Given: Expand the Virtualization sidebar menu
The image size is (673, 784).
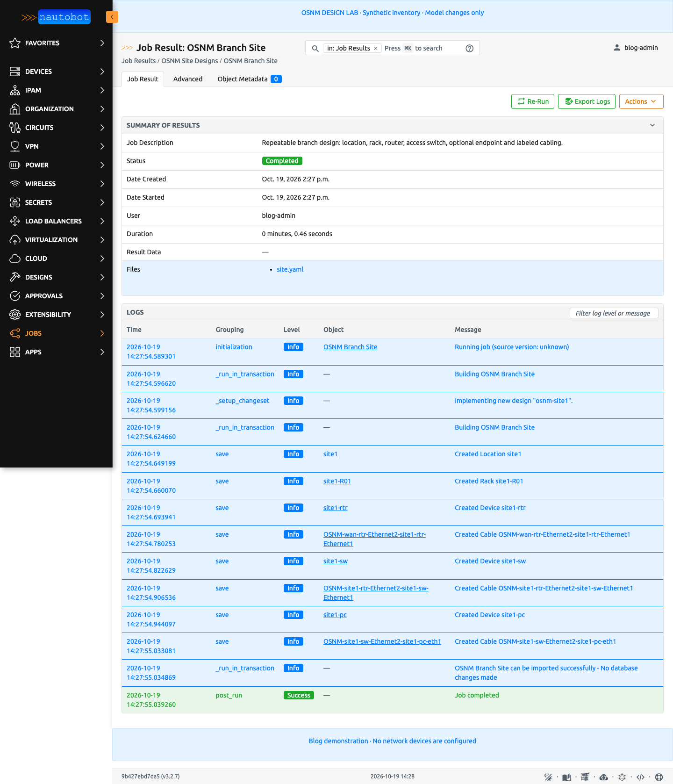Looking at the screenshot, I should pos(56,240).
